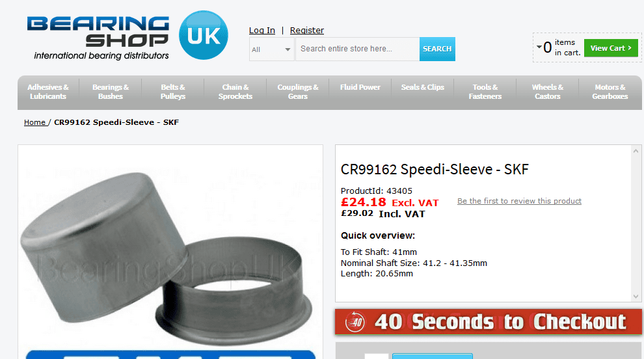Click the Search entire store field
This screenshot has height=359, width=644.
(357, 49)
